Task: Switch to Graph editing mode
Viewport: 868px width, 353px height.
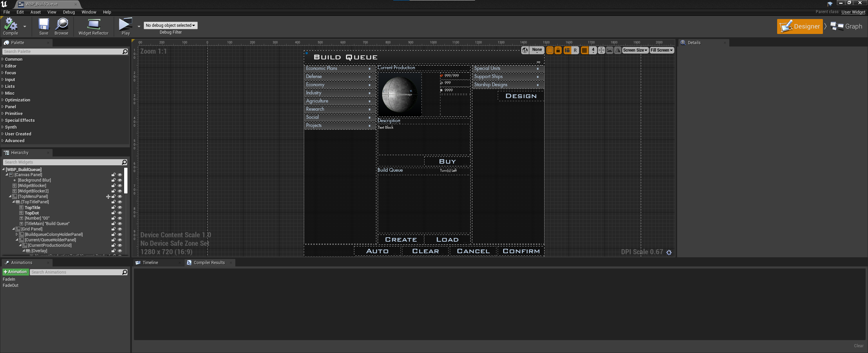Action: coord(847,26)
